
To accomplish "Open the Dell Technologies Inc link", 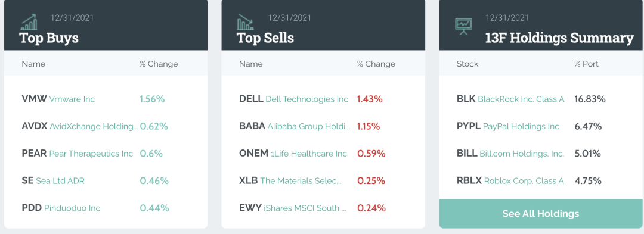I will [x=307, y=99].
